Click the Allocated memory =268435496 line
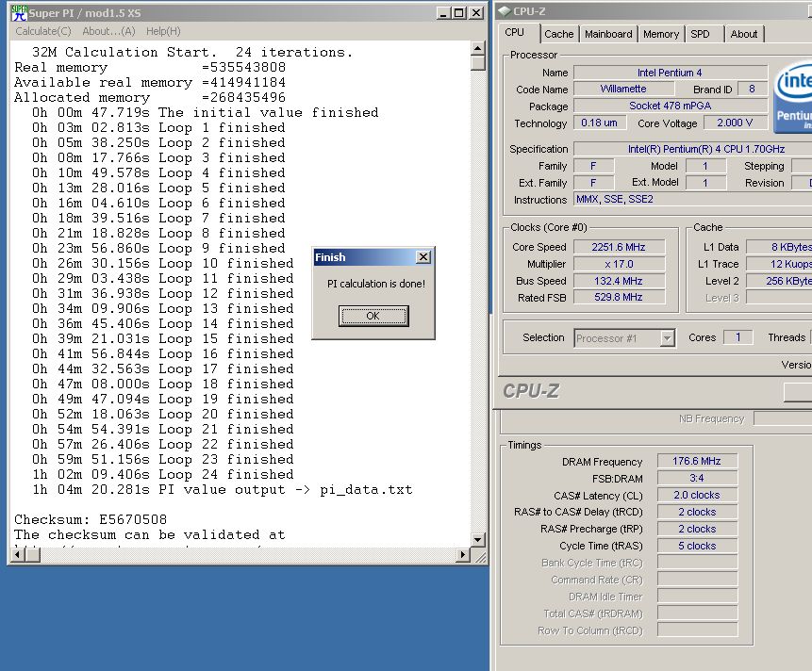 tap(150, 97)
